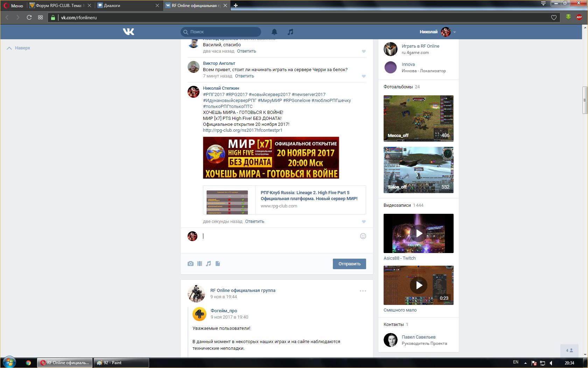Open Sidon_off photo album
Screen dimensions: 588x368
coord(419,170)
